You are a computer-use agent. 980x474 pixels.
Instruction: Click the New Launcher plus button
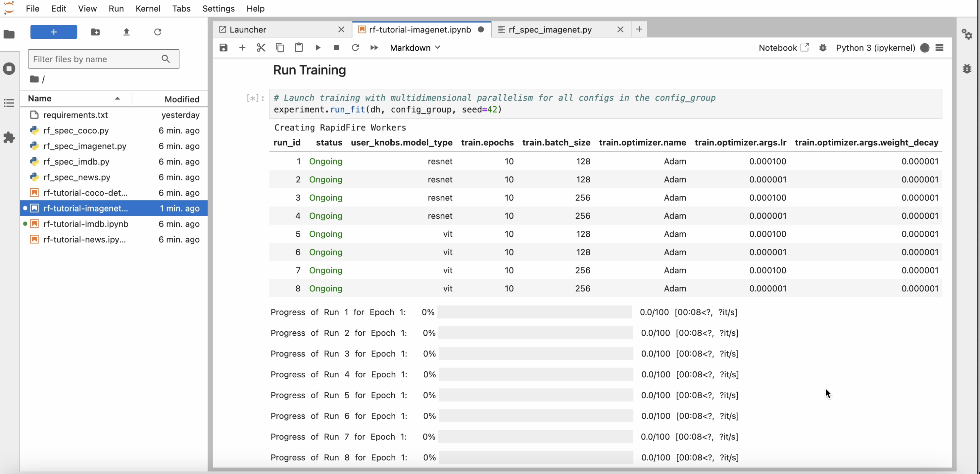click(x=54, y=32)
